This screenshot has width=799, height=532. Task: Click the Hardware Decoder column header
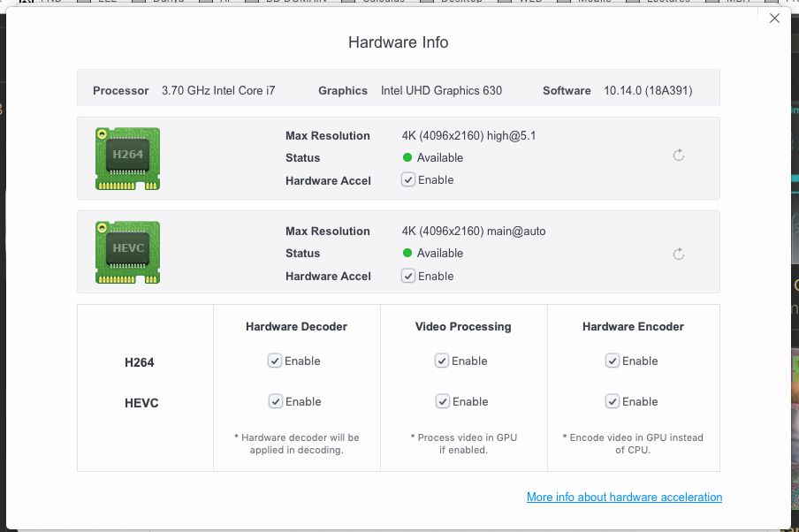(297, 327)
